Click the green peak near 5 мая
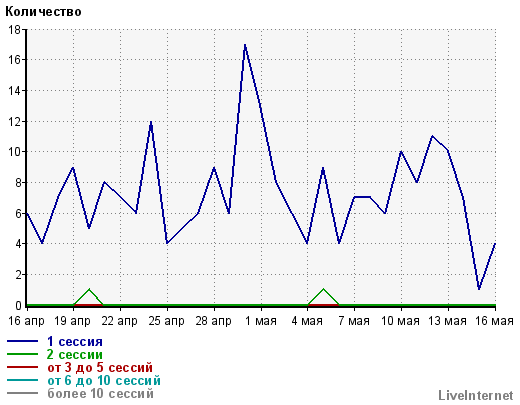Screen dimensions: 520x405 323,289
